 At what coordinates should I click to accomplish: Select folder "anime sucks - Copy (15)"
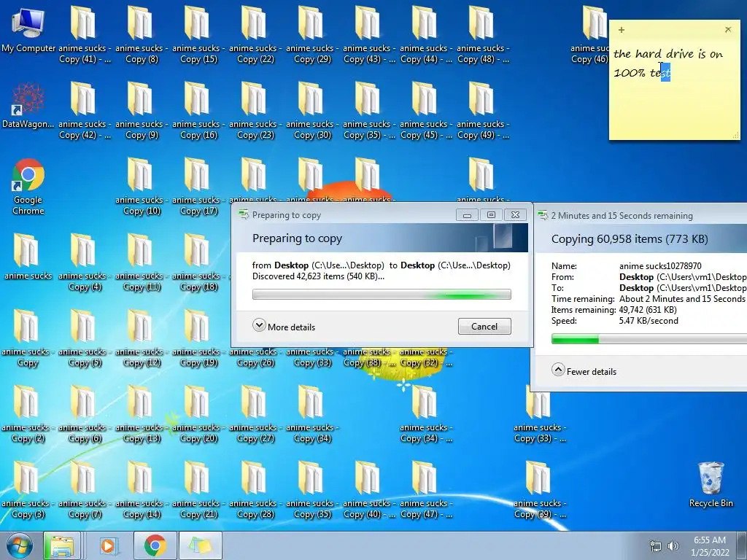pyautogui.click(x=198, y=34)
